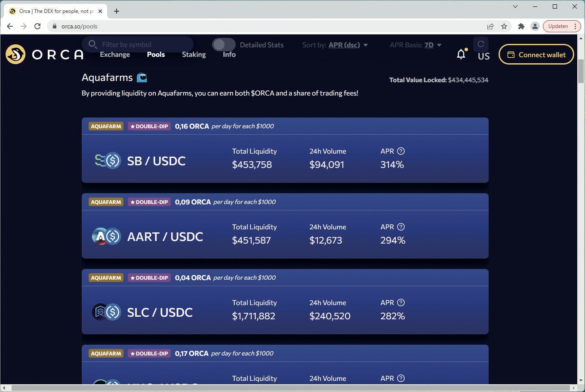
Task: Select the Pools navigation item
Action: click(156, 54)
